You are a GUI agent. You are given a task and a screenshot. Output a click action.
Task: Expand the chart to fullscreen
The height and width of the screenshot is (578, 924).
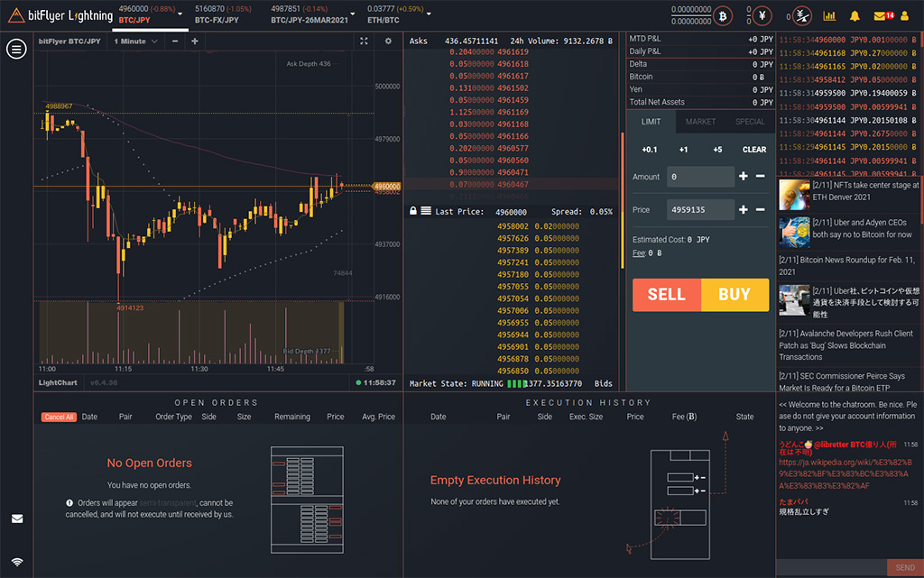(x=364, y=41)
